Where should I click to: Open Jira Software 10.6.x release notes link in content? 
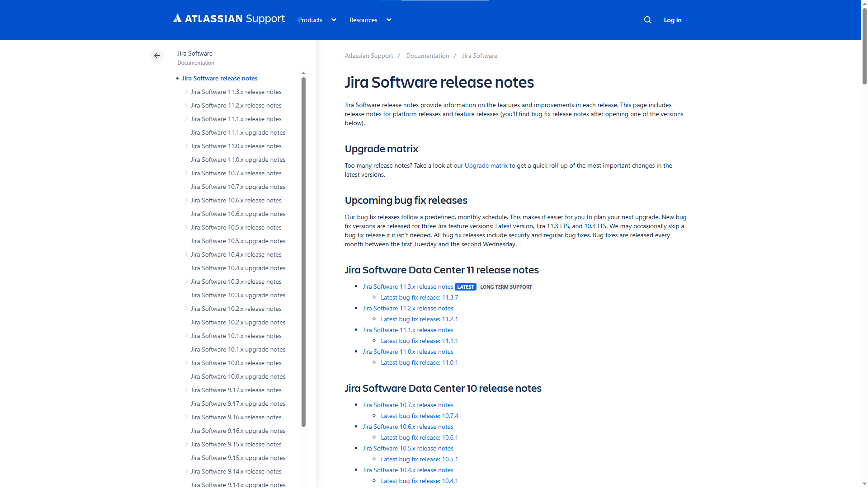(408, 427)
